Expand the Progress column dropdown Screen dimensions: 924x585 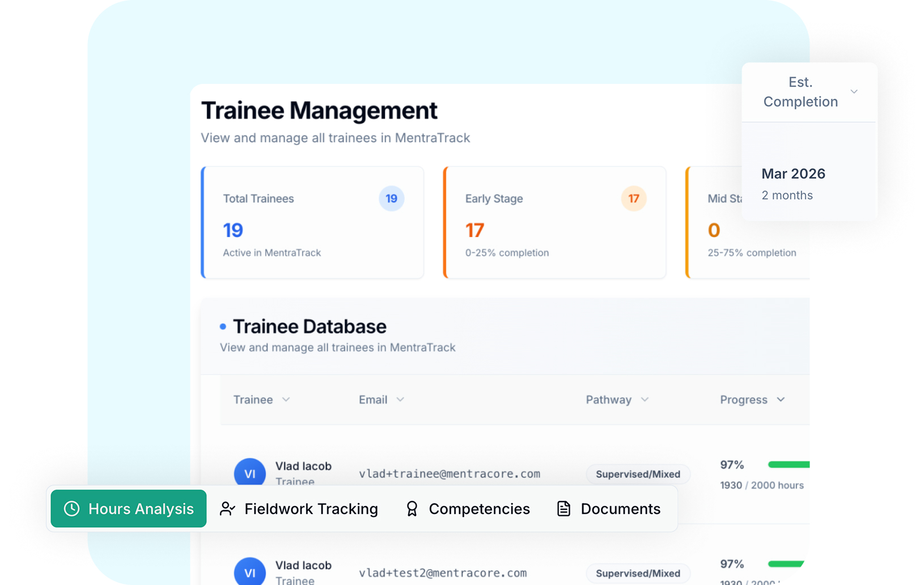point(781,399)
